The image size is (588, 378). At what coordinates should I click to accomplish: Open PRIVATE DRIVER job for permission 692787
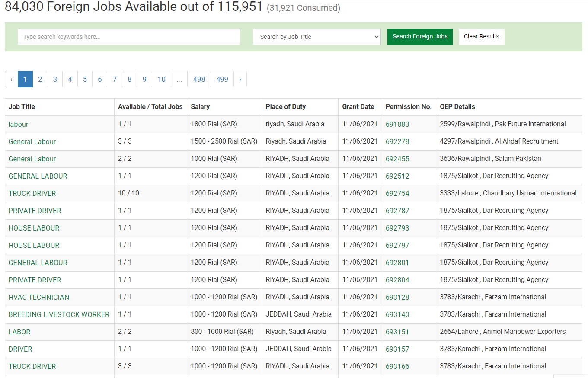[x=35, y=211]
